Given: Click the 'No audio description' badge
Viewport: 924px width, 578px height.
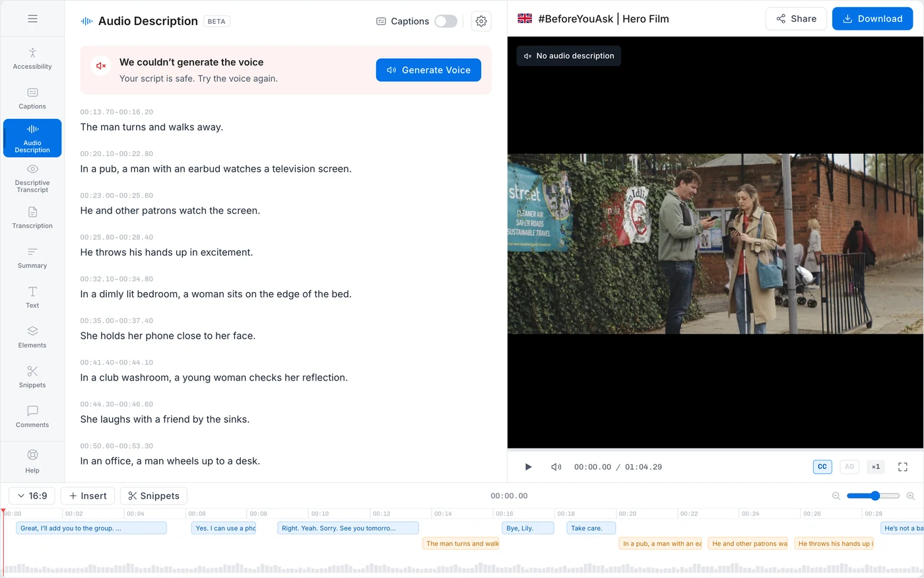Looking at the screenshot, I should coord(568,56).
